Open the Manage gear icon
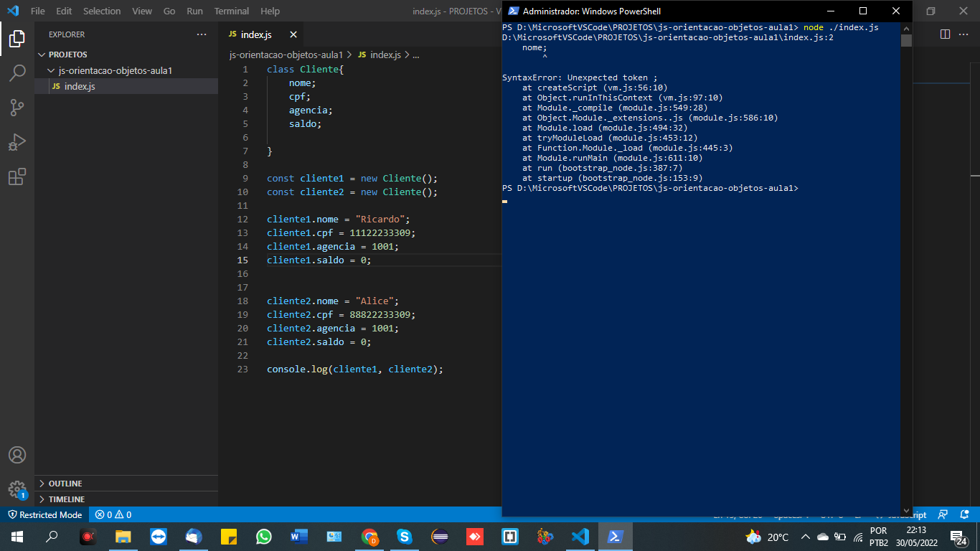Viewport: 980px width, 551px height. tap(17, 489)
